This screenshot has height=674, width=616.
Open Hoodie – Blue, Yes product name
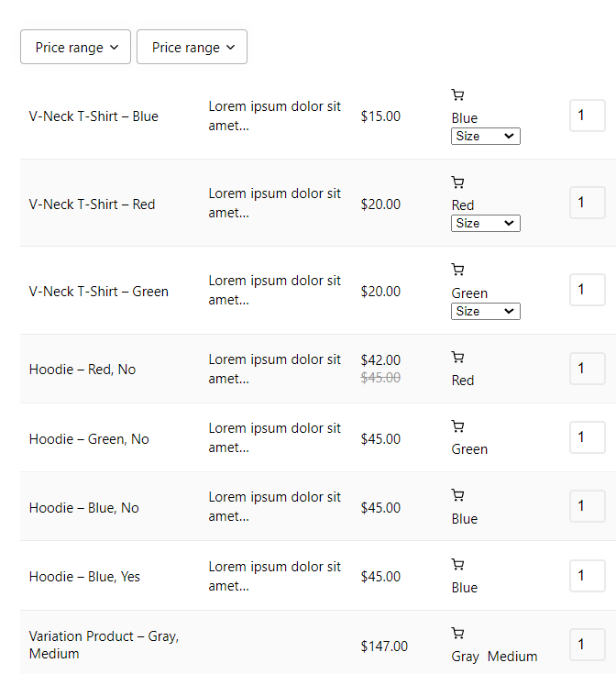[x=84, y=577]
